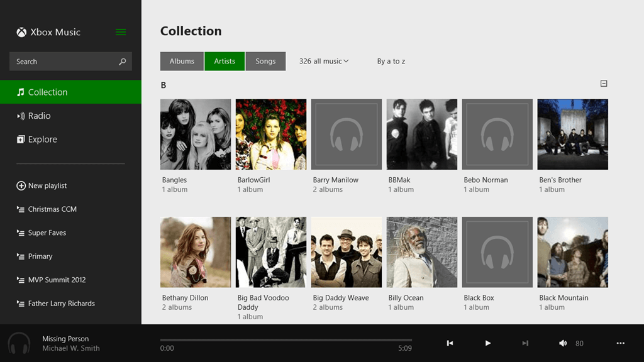Open the green hamburger menu icon

tap(121, 32)
